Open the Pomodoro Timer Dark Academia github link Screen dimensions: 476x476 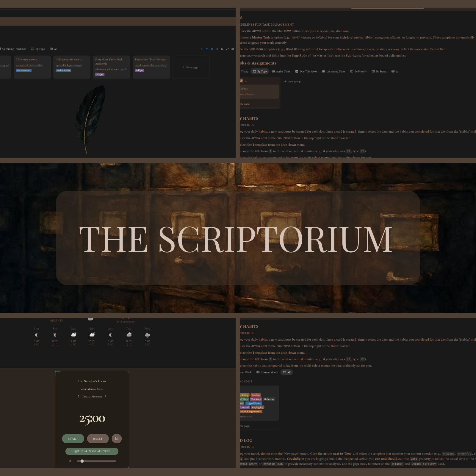[x=111, y=69]
